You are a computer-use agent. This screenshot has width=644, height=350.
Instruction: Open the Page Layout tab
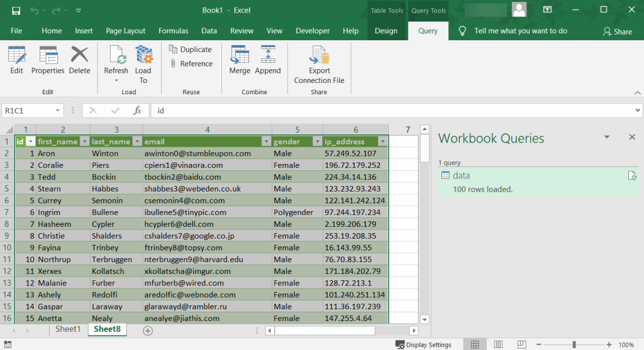click(125, 31)
